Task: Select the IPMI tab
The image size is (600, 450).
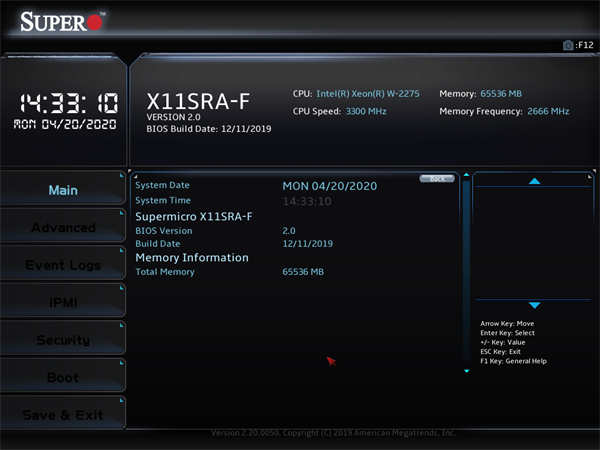Action: [x=63, y=302]
